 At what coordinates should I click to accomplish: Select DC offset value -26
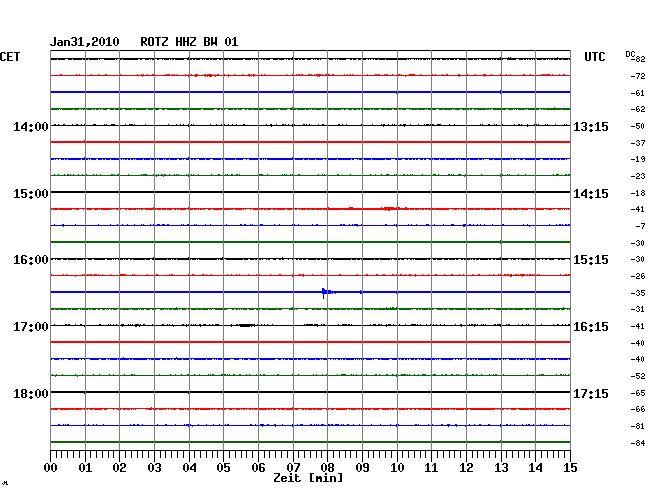(638, 276)
